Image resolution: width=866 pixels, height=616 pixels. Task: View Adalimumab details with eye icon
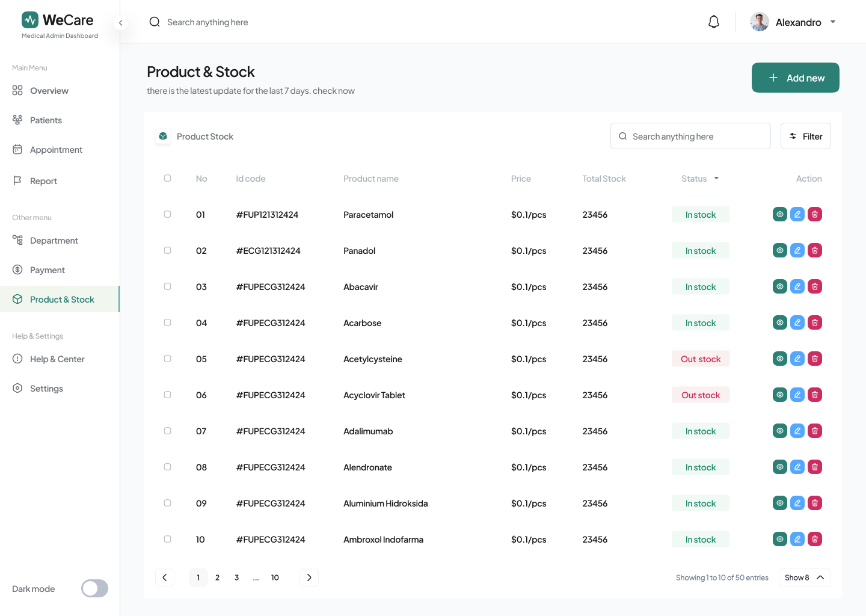(779, 431)
